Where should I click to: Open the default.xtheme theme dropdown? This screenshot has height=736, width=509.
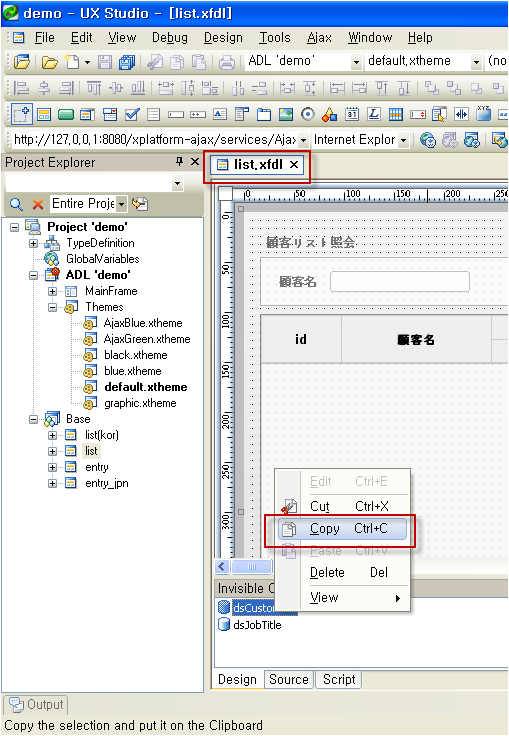point(476,62)
